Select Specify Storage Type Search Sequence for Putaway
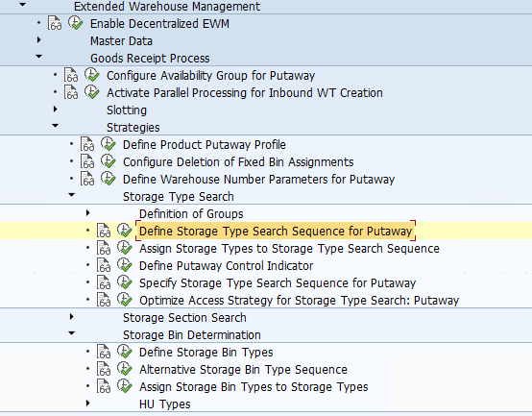 coord(278,283)
